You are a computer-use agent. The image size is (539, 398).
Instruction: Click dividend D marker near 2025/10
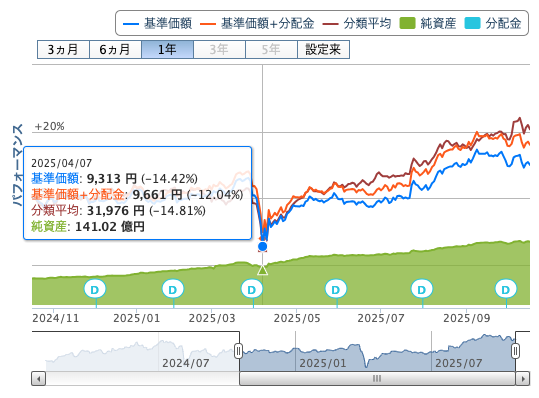[x=505, y=289]
